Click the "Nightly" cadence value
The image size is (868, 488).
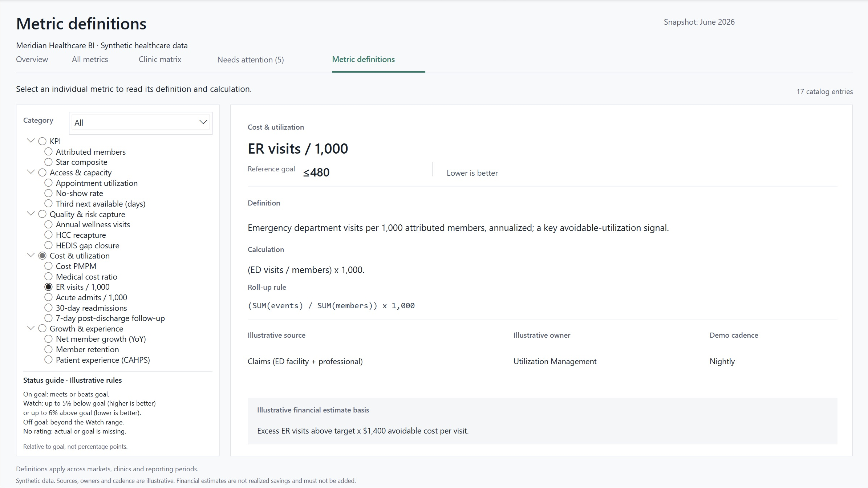click(722, 362)
